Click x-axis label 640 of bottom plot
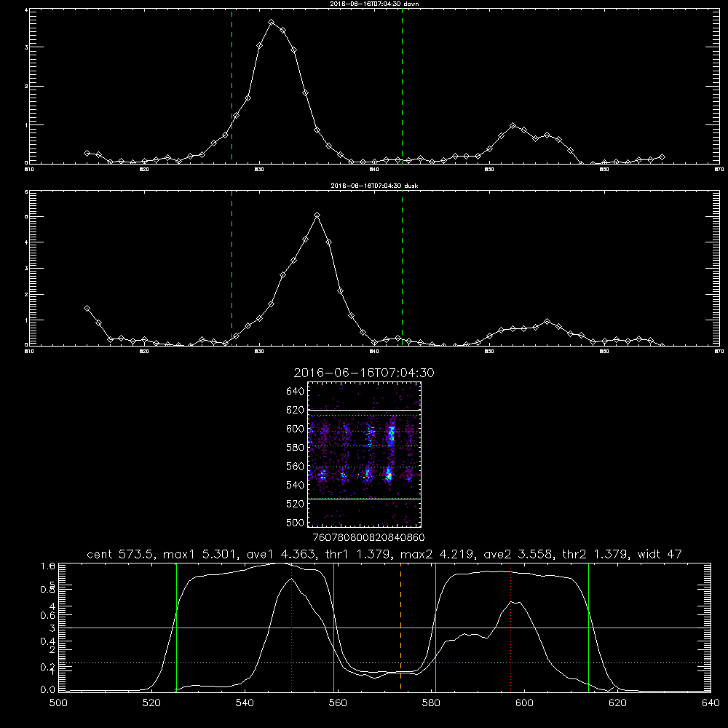This screenshot has width=728, height=728. click(711, 703)
